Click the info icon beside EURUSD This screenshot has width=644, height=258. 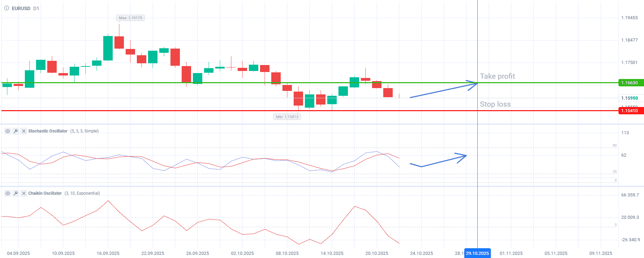(x=7, y=8)
